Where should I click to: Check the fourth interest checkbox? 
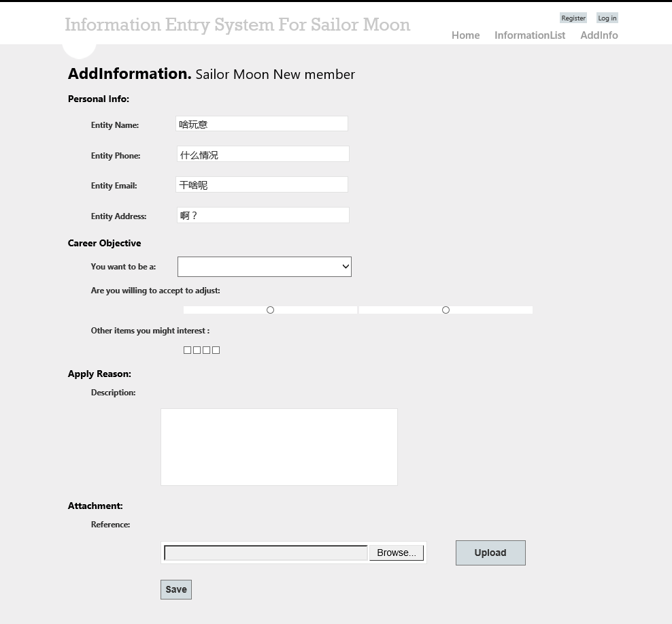[x=216, y=350]
